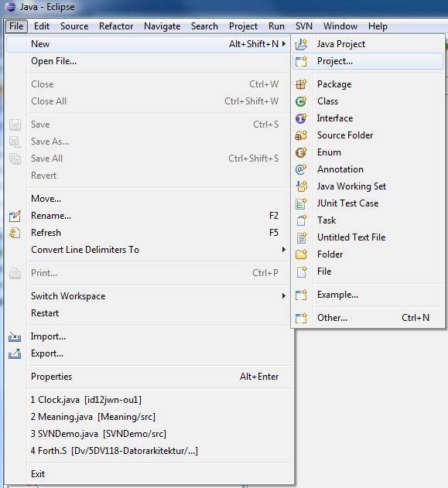Open the Project menu in menu bar
The image size is (448, 488).
click(243, 26)
